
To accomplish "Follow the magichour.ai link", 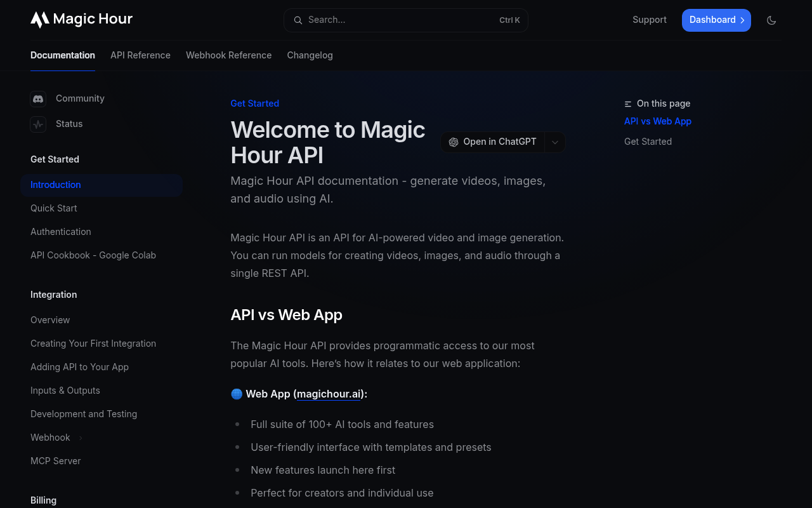I will pos(329,394).
